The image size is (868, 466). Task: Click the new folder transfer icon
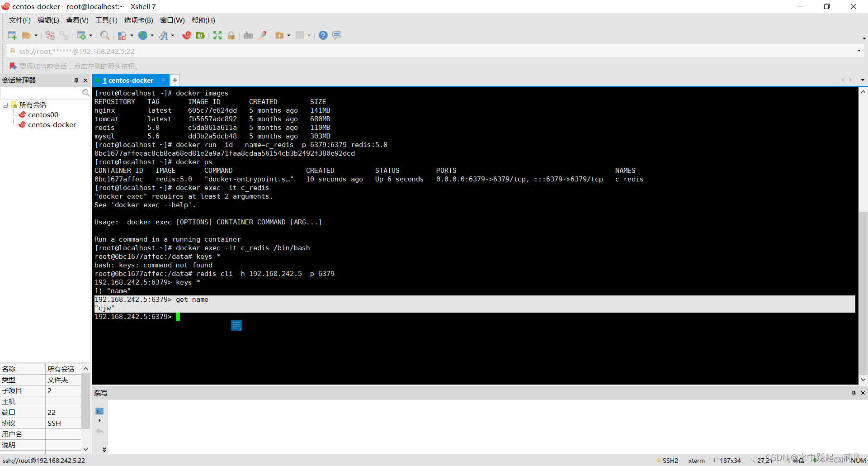tap(279, 35)
